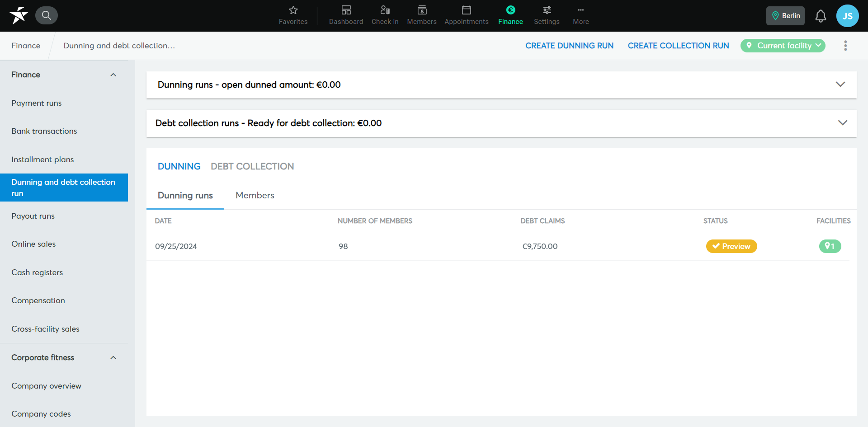Click Dunning and debt collection breadcrumb

(x=119, y=46)
